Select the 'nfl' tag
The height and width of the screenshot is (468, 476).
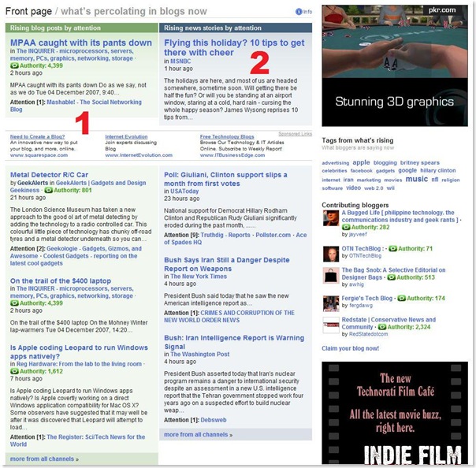pos(435,180)
